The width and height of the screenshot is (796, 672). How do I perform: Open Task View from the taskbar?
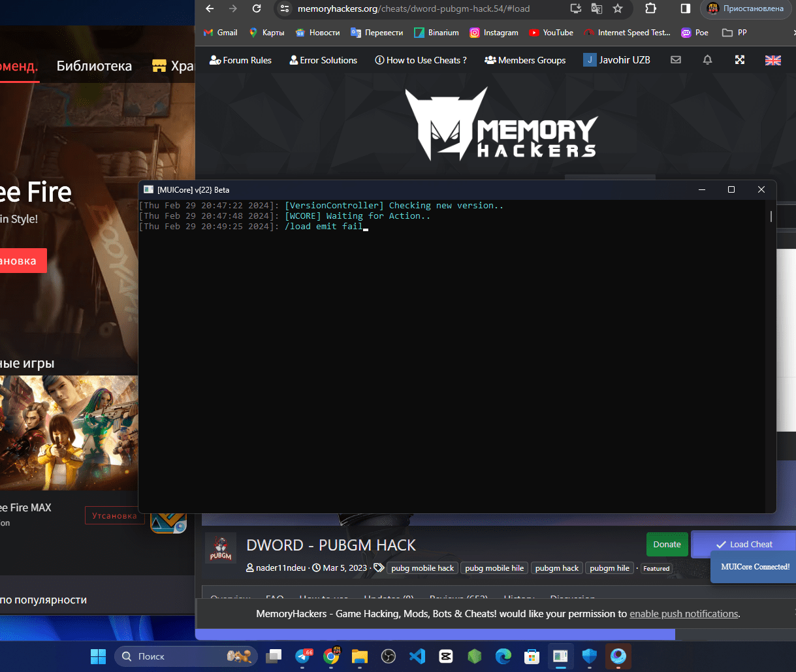(x=274, y=656)
